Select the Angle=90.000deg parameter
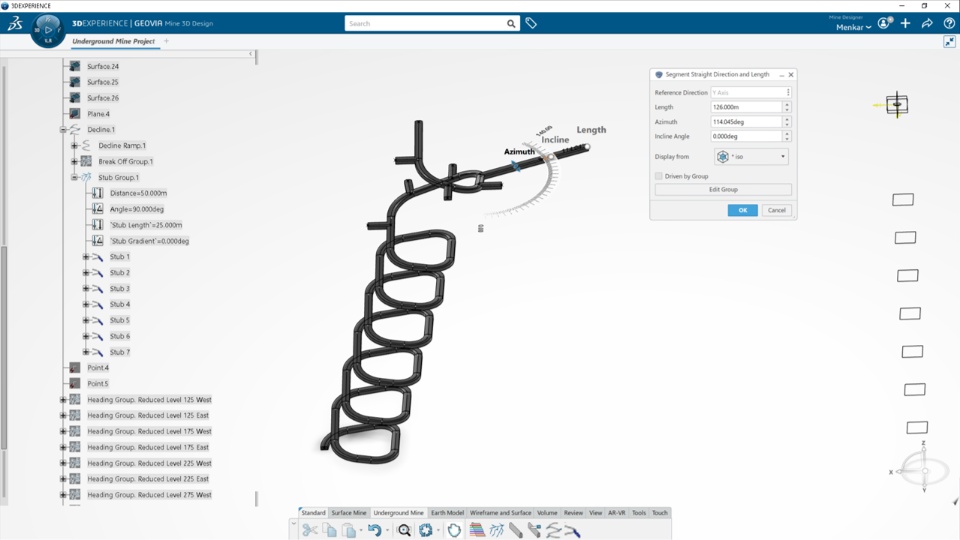 pyautogui.click(x=137, y=209)
